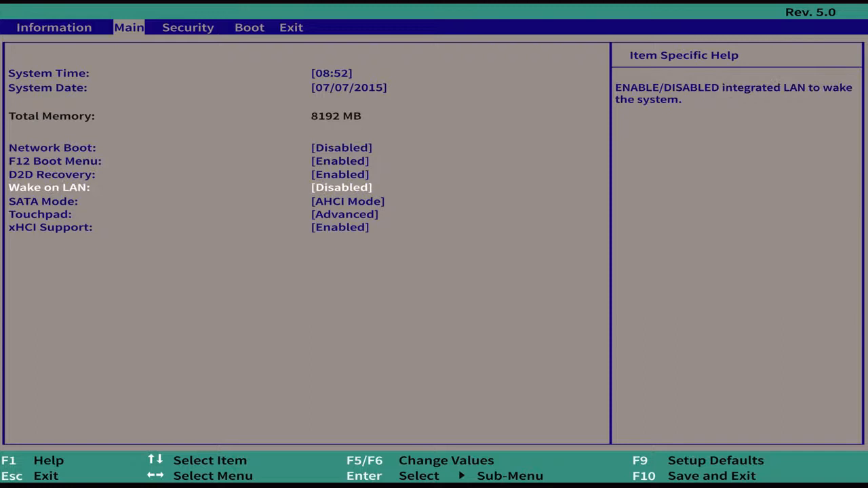Click the Enter Select key hint
The image size is (868, 488).
point(393,476)
